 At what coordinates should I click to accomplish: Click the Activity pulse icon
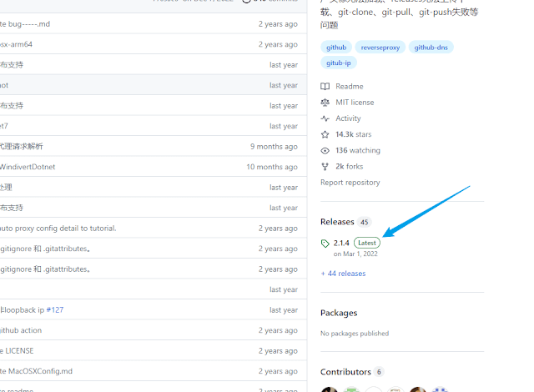pyautogui.click(x=325, y=118)
